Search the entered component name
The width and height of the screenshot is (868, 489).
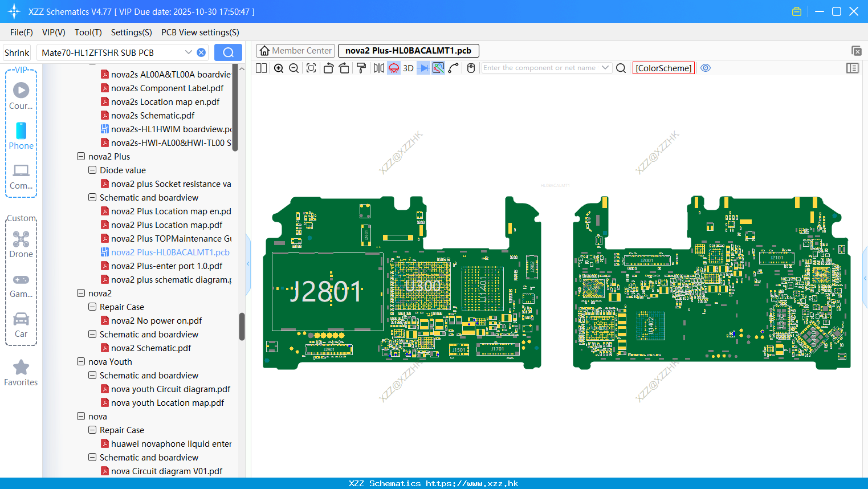pyautogui.click(x=621, y=68)
